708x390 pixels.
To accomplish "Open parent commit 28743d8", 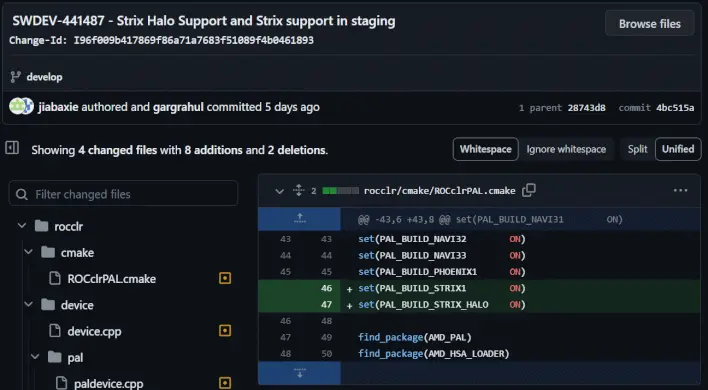I will coord(587,108).
